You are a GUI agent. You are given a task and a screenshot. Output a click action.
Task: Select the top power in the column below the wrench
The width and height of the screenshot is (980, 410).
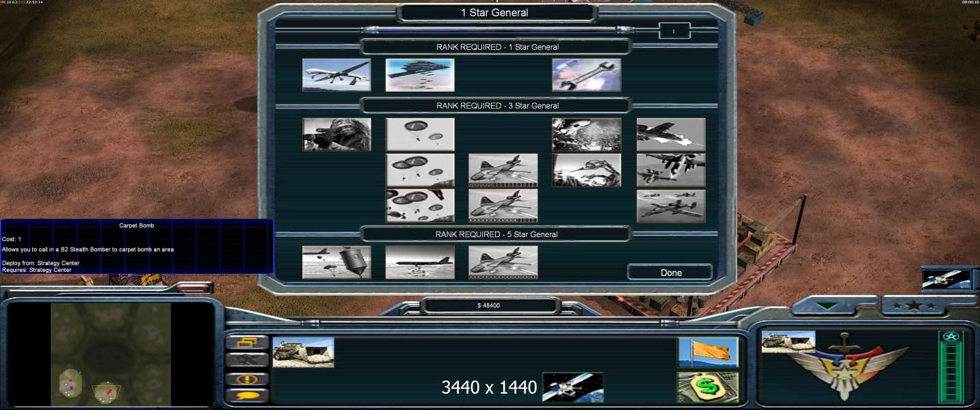pos(587,135)
